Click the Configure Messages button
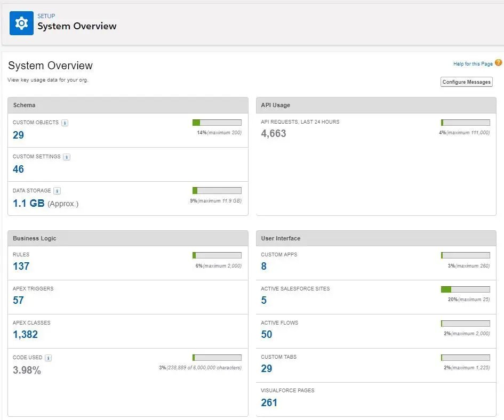 [x=466, y=82]
